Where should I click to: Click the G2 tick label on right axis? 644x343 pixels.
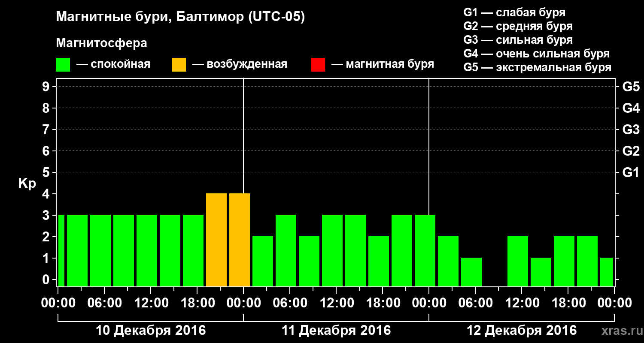coord(631,151)
